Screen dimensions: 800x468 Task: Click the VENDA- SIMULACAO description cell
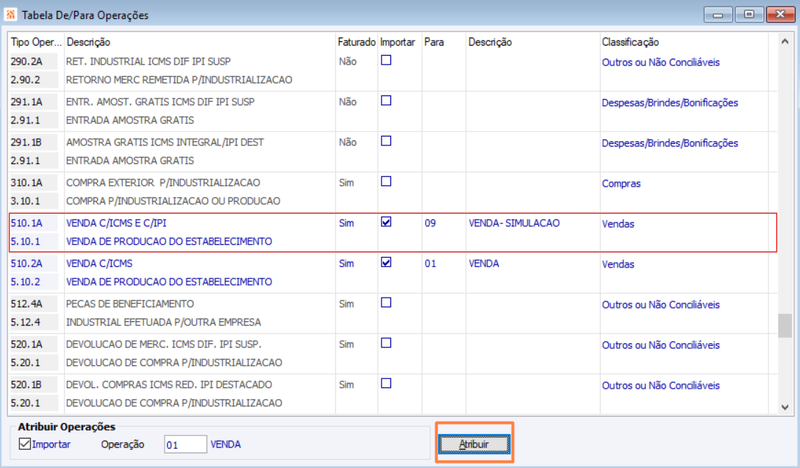point(514,223)
